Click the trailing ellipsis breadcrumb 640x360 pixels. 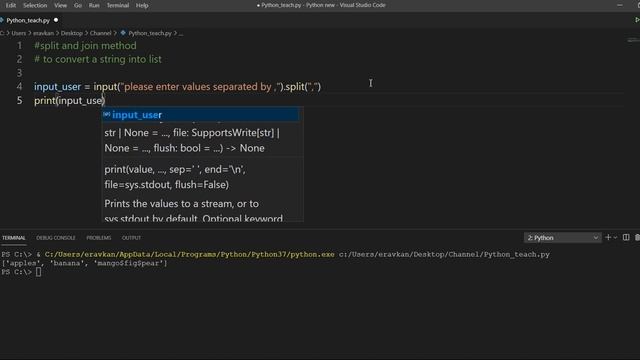point(181,33)
